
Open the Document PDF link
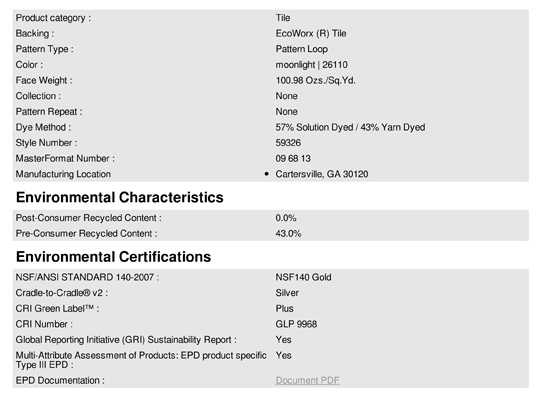307,380
